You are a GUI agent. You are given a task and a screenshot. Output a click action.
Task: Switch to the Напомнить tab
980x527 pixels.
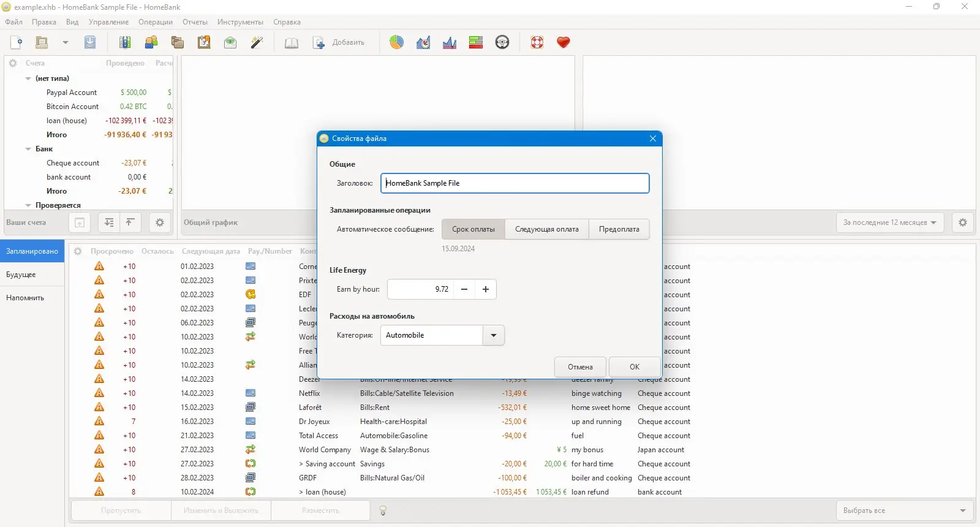tap(32, 298)
